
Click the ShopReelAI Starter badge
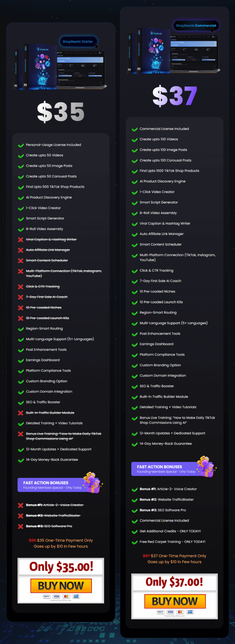[78, 42]
